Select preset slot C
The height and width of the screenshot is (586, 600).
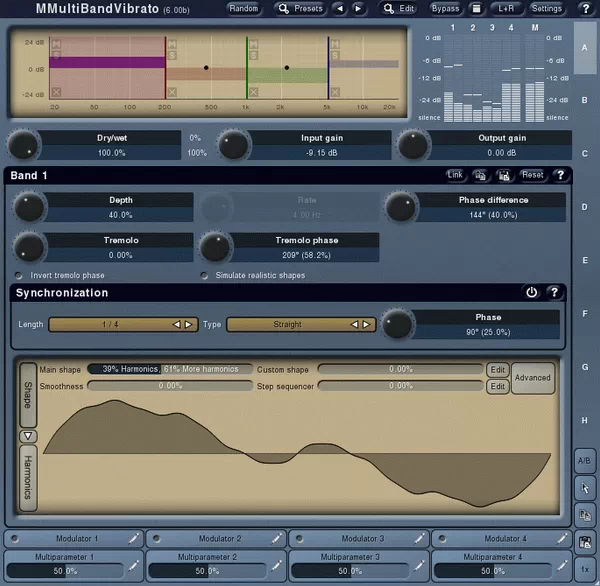[584, 153]
